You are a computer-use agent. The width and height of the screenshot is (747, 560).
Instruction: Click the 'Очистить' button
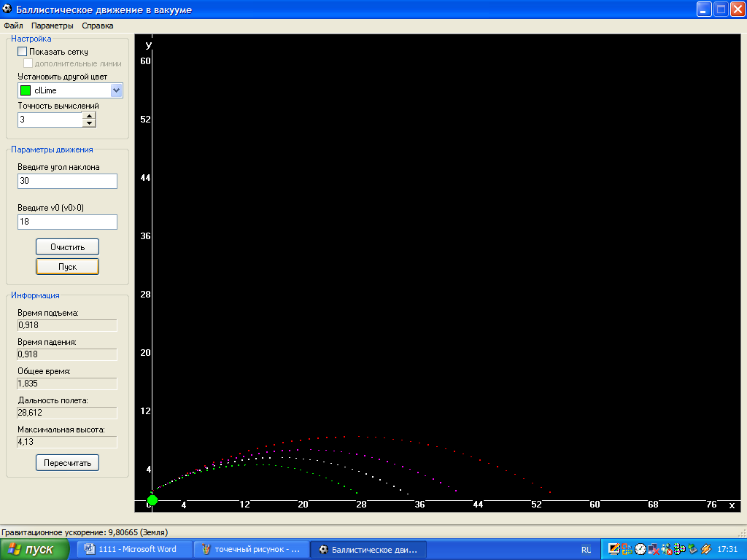(x=67, y=246)
